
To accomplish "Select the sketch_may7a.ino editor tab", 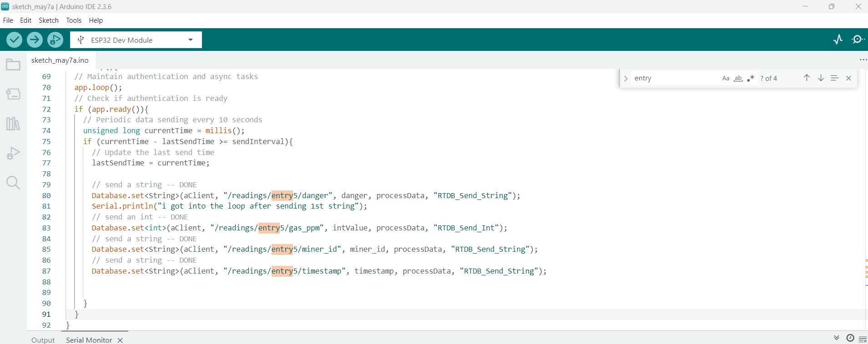I will tap(60, 60).
